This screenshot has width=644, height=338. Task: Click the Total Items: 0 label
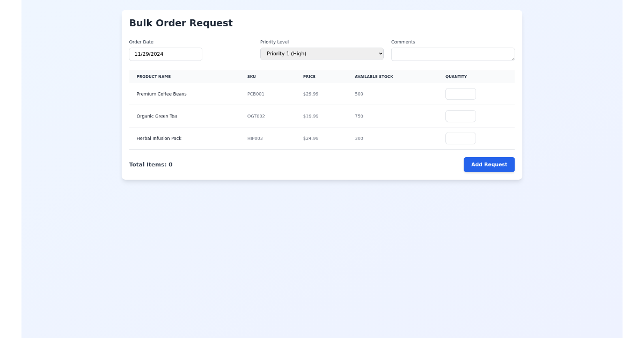[151, 164]
